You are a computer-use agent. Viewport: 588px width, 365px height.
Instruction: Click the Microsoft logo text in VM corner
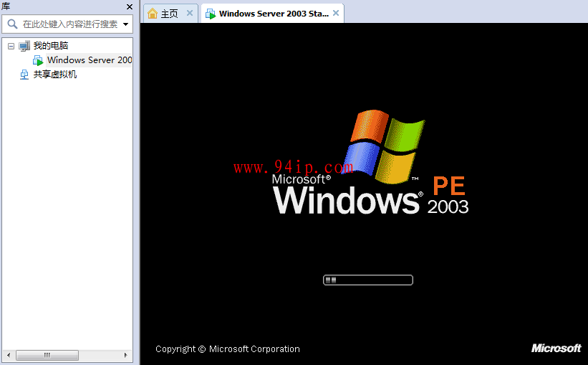[x=556, y=348]
